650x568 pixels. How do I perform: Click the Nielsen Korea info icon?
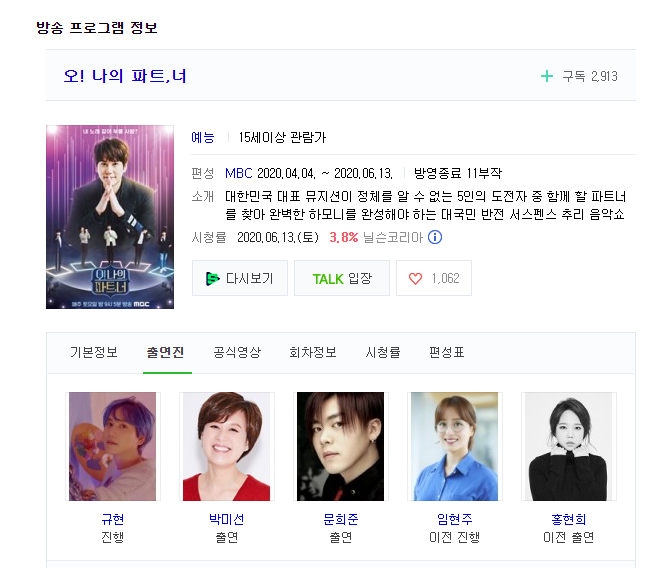click(x=435, y=237)
